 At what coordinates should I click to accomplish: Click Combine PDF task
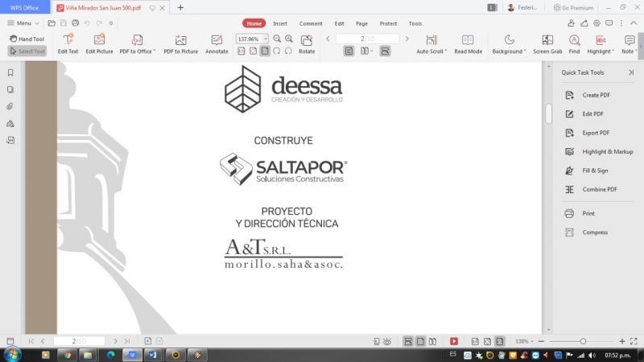pos(591,190)
